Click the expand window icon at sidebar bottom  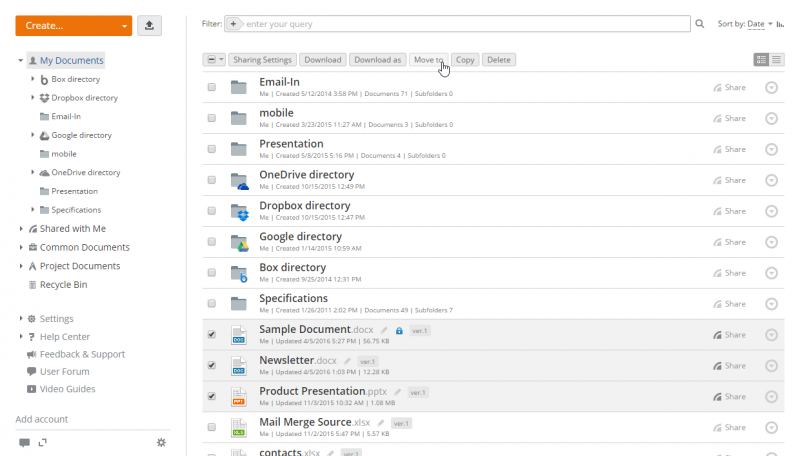42,442
